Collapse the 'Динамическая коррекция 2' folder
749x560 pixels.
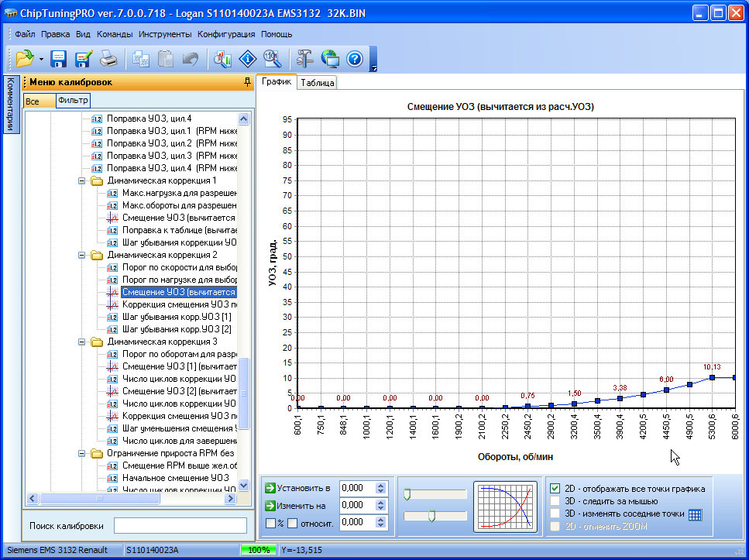pyautogui.click(x=83, y=255)
